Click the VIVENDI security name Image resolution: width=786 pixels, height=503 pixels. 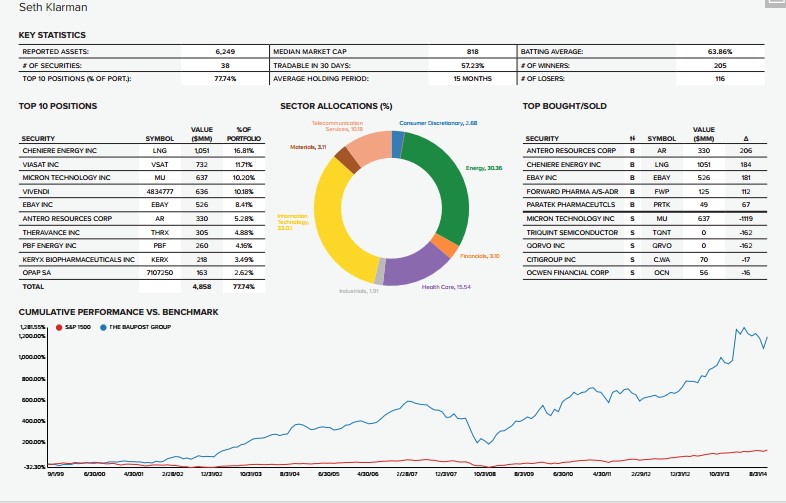point(36,192)
